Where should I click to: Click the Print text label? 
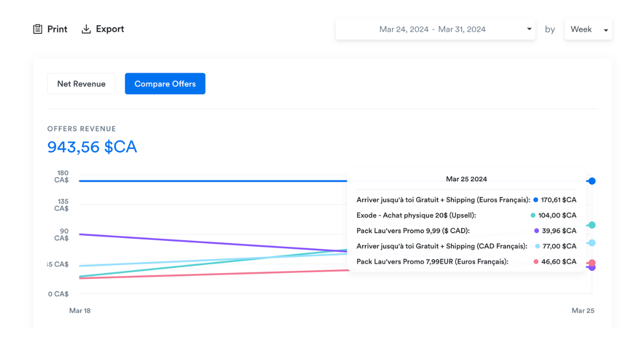tap(57, 29)
